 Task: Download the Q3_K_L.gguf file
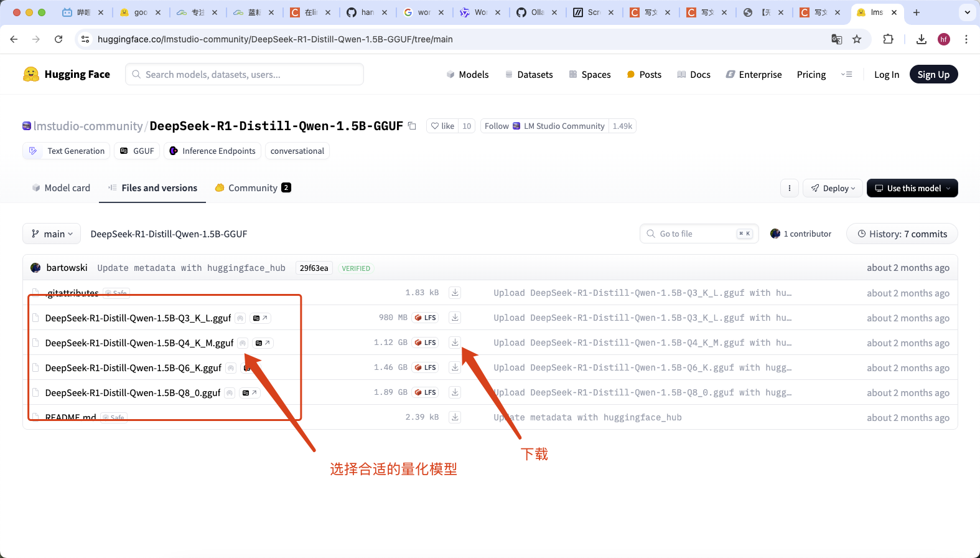[x=455, y=318]
